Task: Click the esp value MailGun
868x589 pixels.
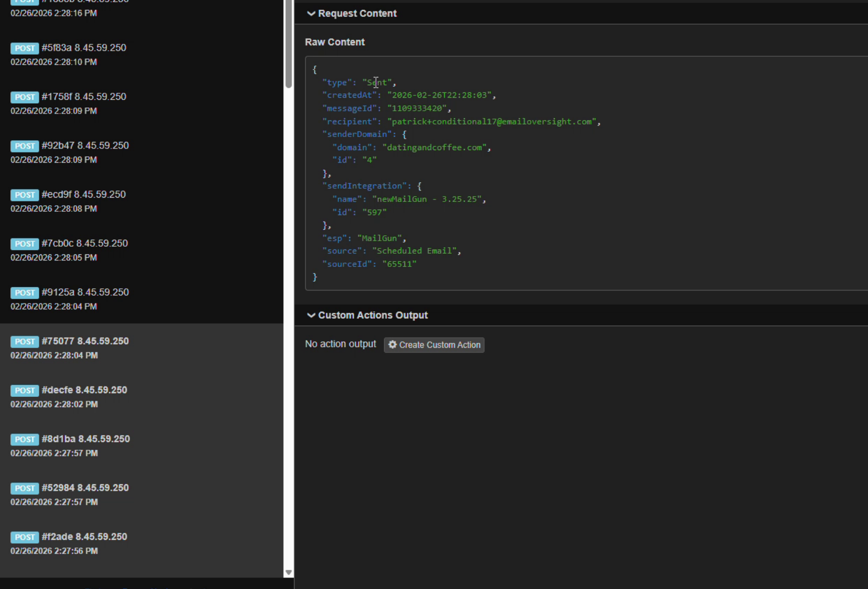Action: [x=380, y=238]
